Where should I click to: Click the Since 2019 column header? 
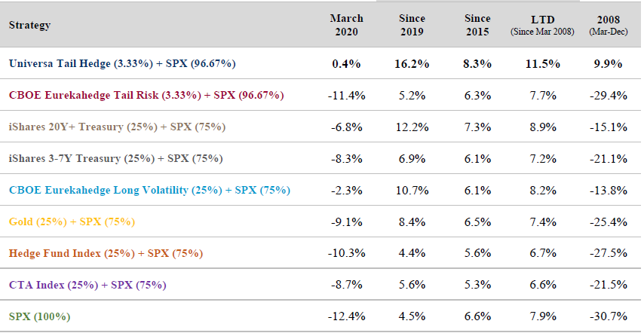412,25
